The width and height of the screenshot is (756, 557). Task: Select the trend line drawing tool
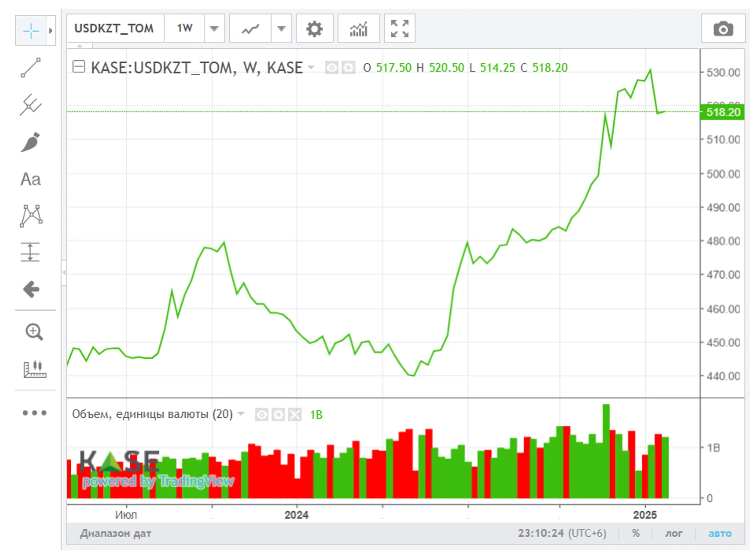click(x=31, y=68)
